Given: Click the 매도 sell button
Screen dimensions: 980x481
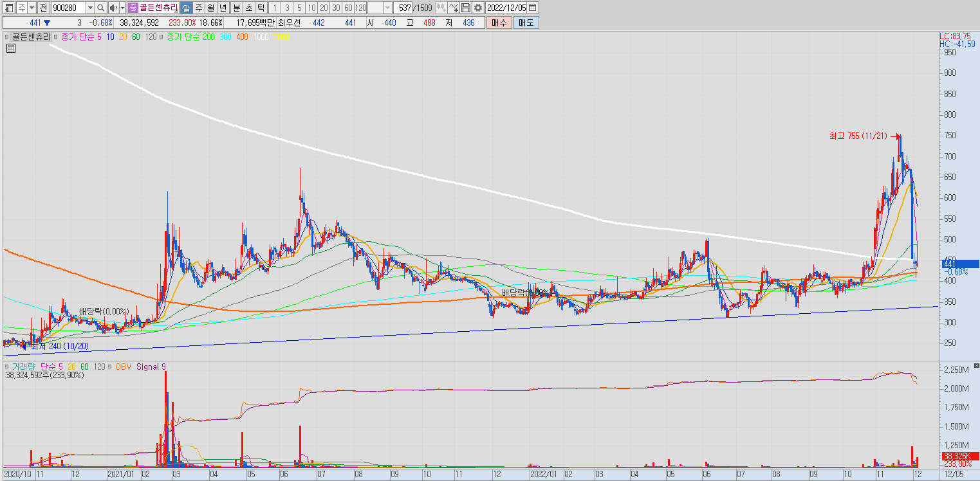Looking at the screenshot, I should tap(526, 23).
